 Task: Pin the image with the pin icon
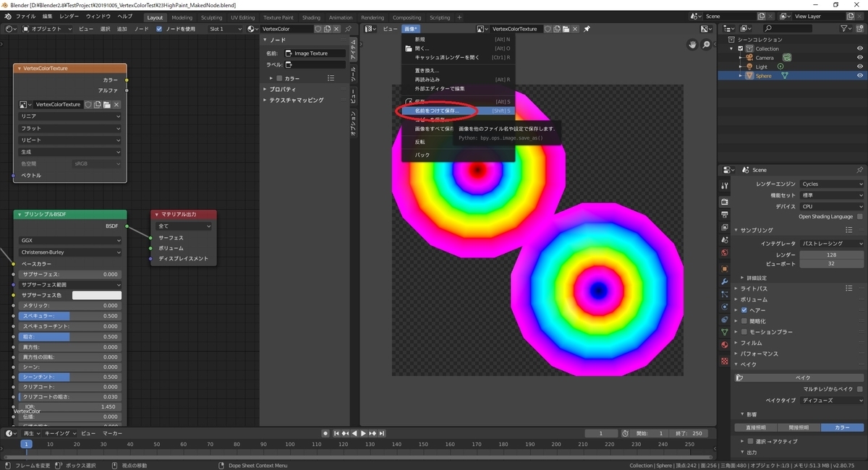pyautogui.click(x=587, y=29)
